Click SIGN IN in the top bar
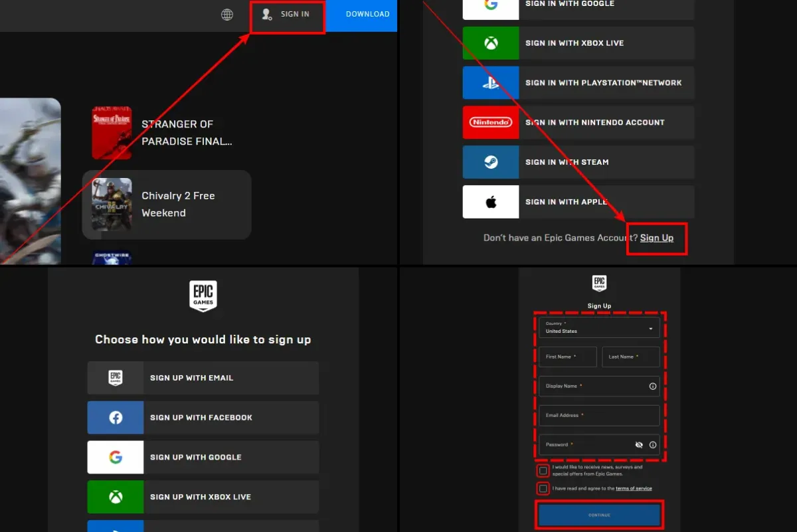The width and height of the screenshot is (797, 532). click(287, 14)
